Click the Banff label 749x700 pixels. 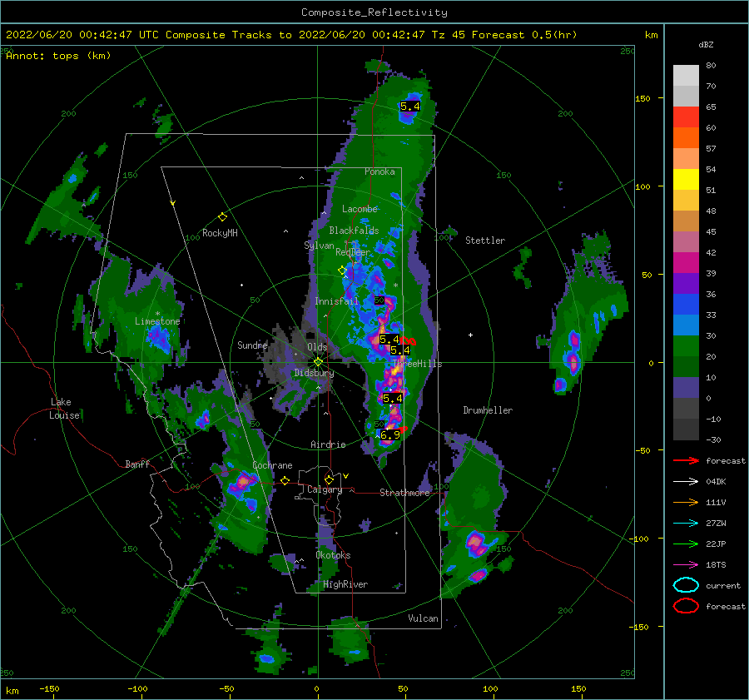coord(137,464)
